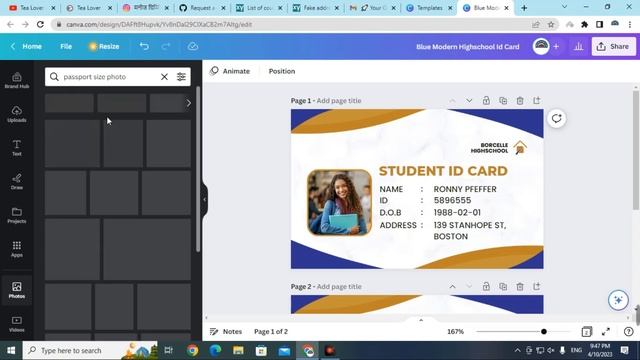This screenshot has width=640, height=360.
Task: Delete Page 1 with the trash icon
Action: point(520,100)
